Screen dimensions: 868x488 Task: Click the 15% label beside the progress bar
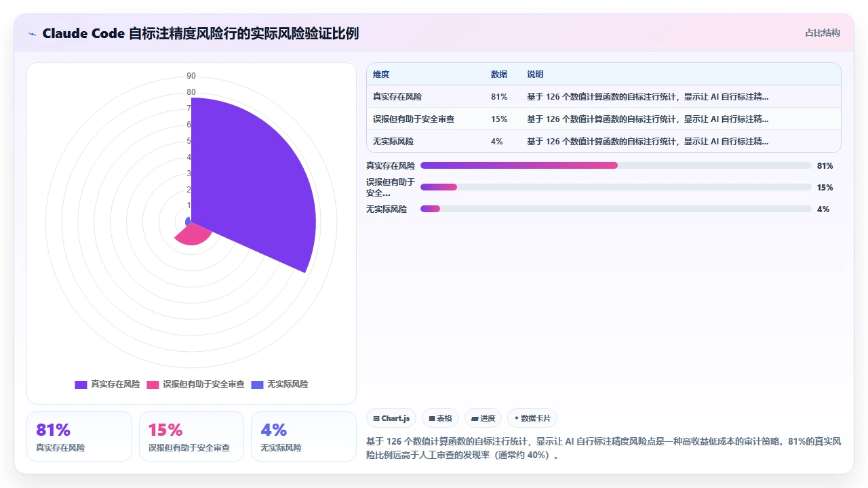click(x=825, y=187)
